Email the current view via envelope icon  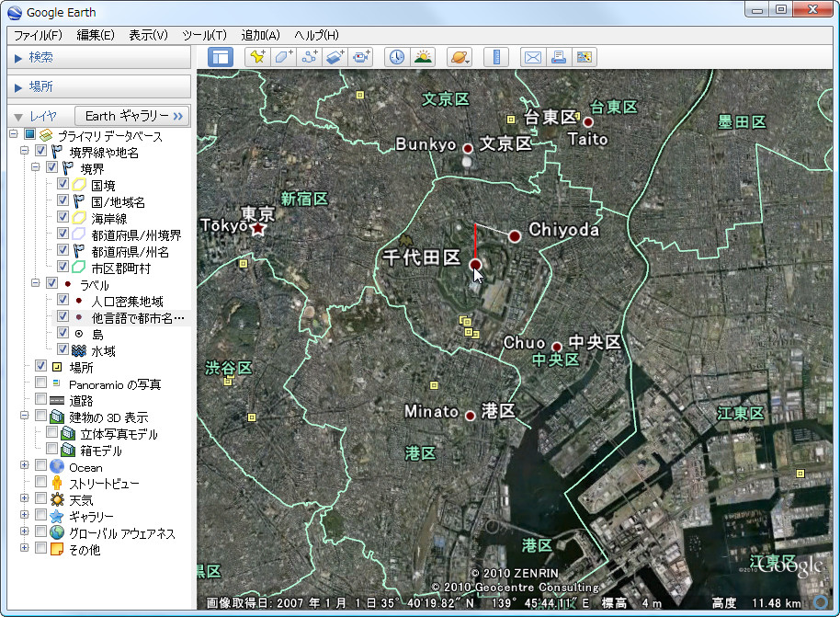coord(533,57)
